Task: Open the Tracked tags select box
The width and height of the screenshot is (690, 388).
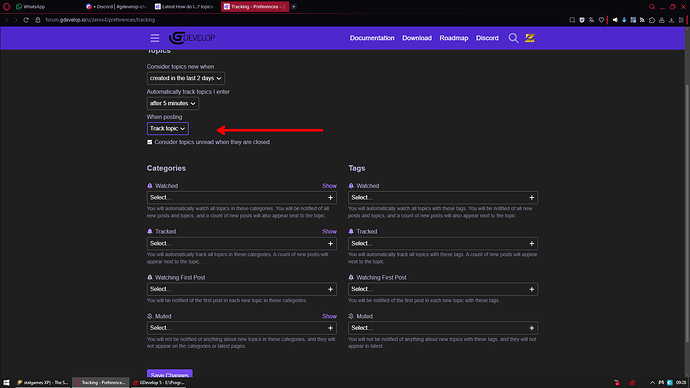Action: tap(443, 243)
